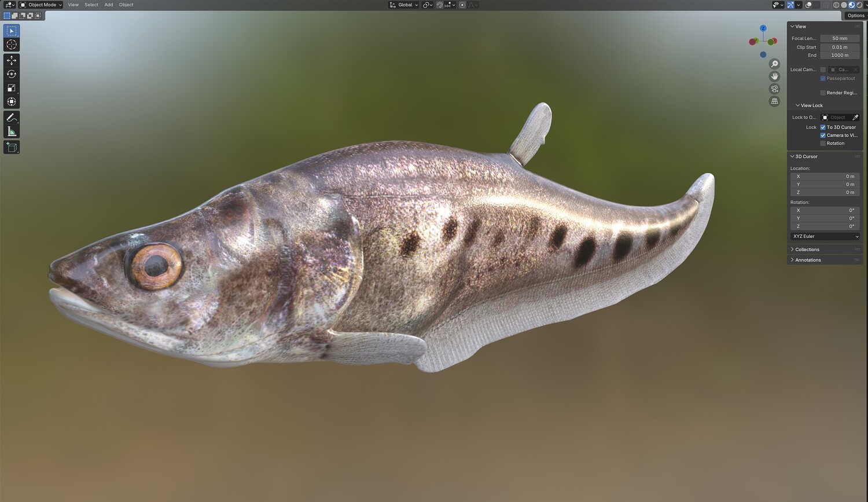Open the Object menu

(126, 5)
